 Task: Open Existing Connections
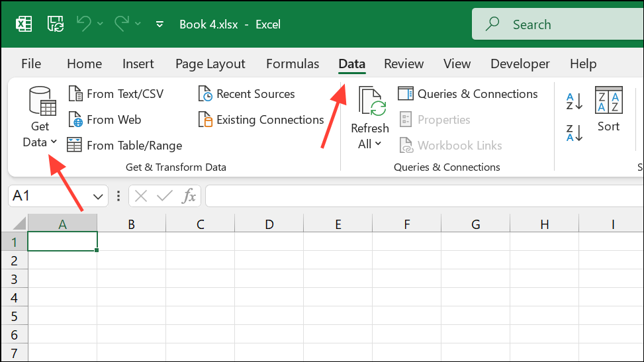pos(261,120)
